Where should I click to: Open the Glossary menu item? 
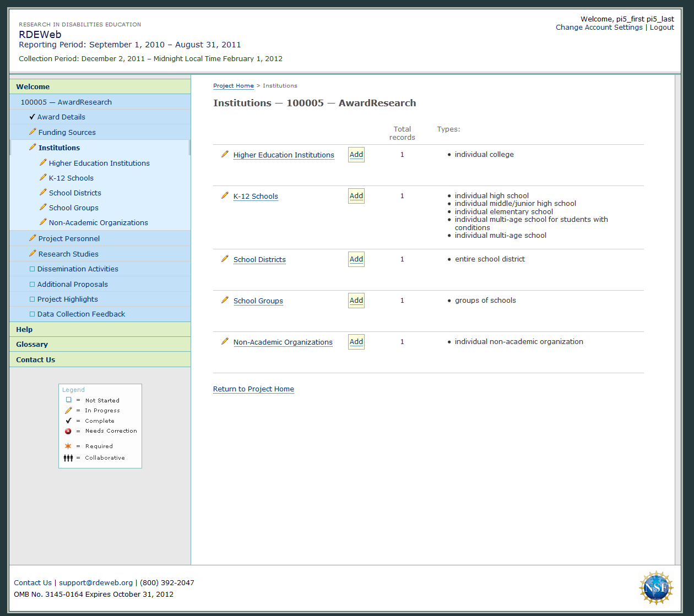pyautogui.click(x=32, y=344)
